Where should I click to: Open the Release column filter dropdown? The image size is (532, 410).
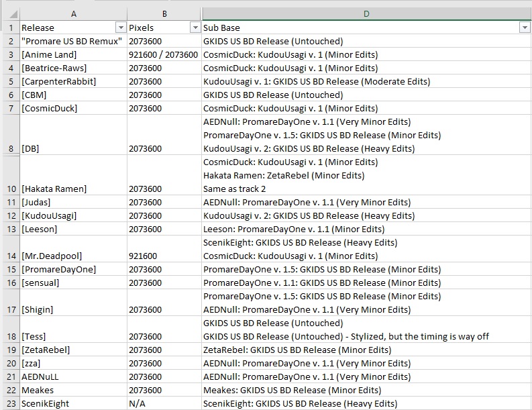tap(121, 28)
